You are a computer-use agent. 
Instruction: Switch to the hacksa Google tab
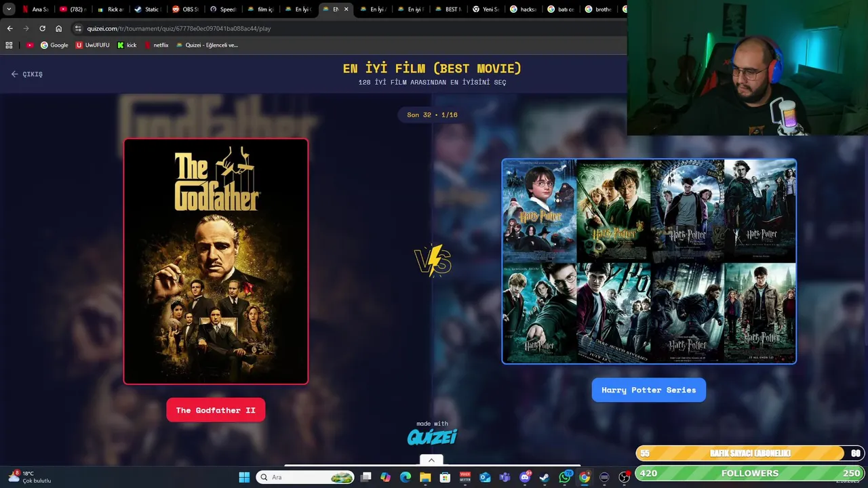[523, 9]
